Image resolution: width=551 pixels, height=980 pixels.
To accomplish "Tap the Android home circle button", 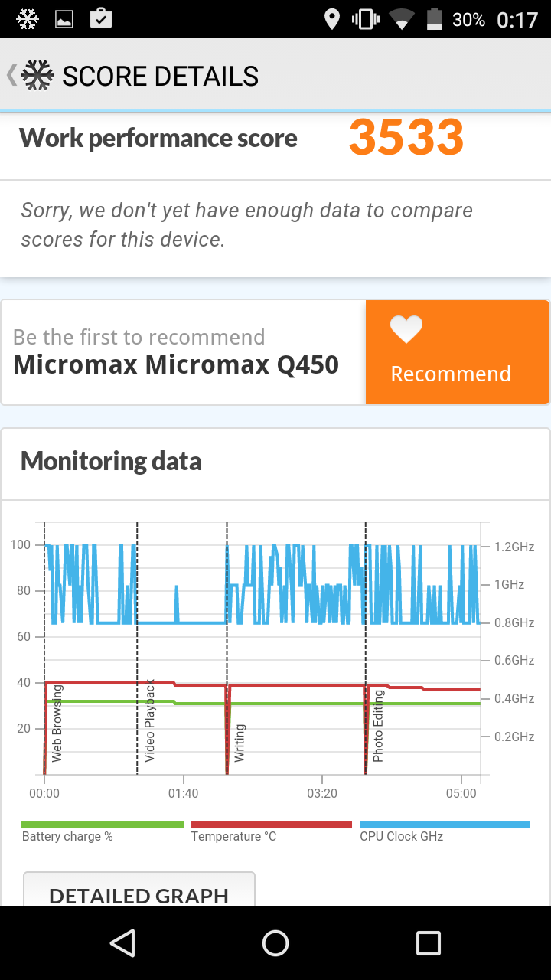I will [x=275, y=943].
